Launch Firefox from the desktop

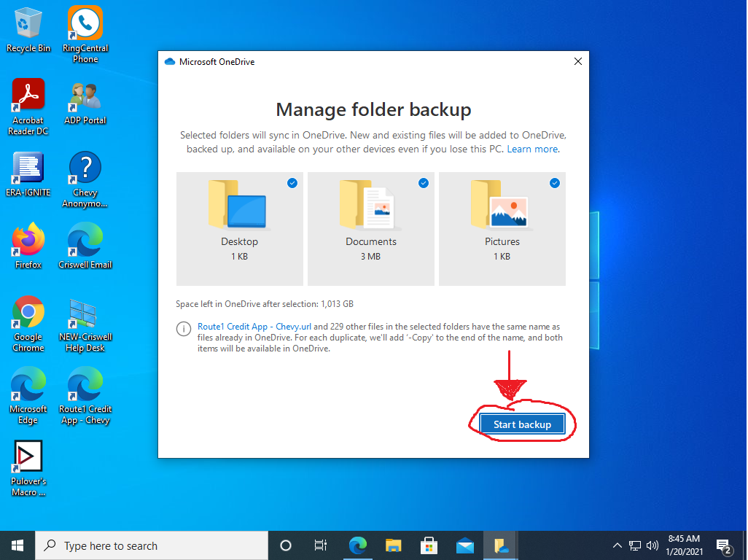coord(28,246)
